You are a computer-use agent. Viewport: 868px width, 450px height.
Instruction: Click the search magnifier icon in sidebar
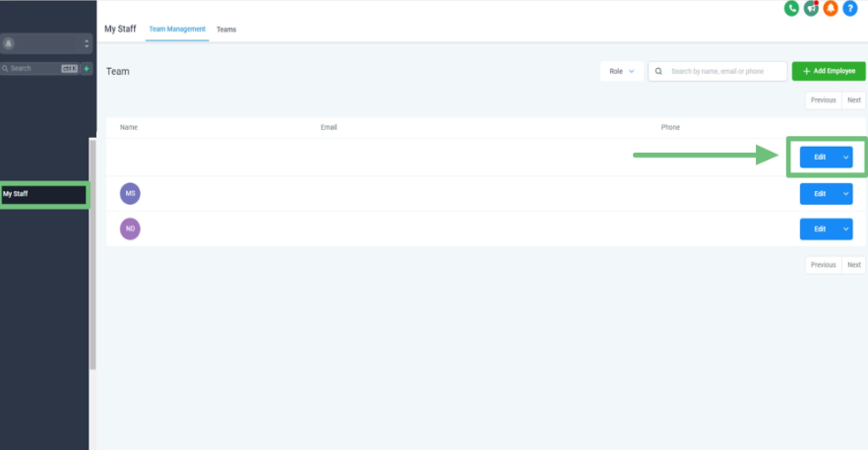tap(5, 69)
